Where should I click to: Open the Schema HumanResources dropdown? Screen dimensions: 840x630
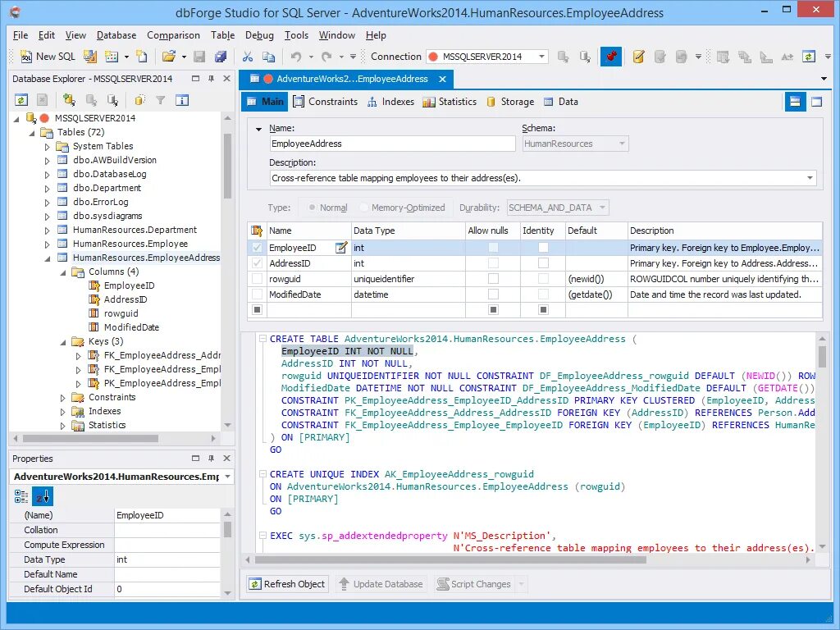click(622, 144)
